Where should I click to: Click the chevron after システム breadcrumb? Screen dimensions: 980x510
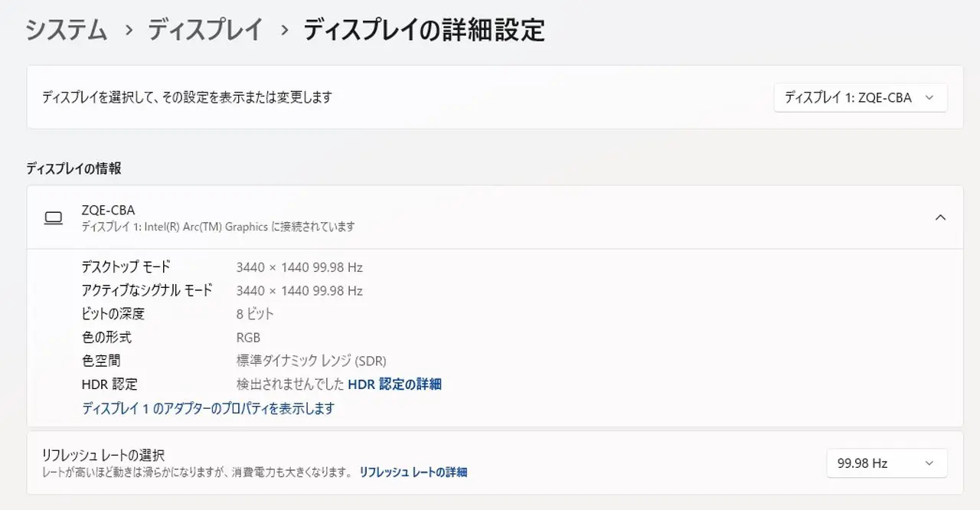[x=129, y=31]
